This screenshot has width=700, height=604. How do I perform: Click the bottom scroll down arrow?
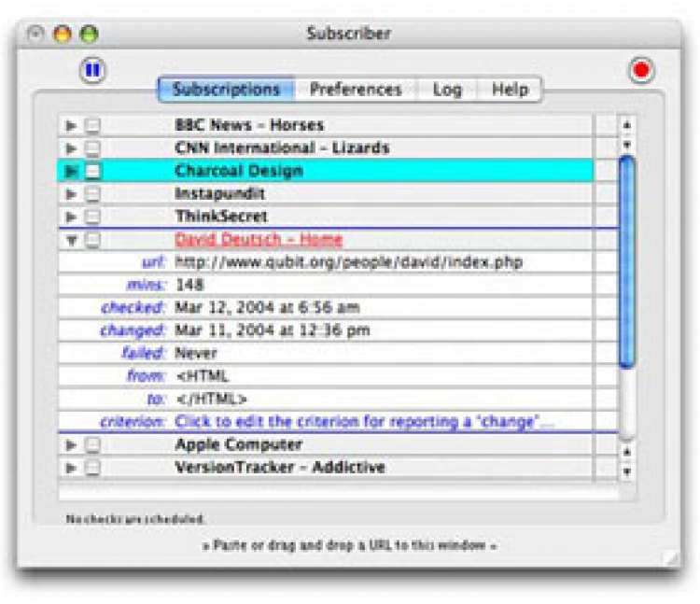(x=627, y=471)
